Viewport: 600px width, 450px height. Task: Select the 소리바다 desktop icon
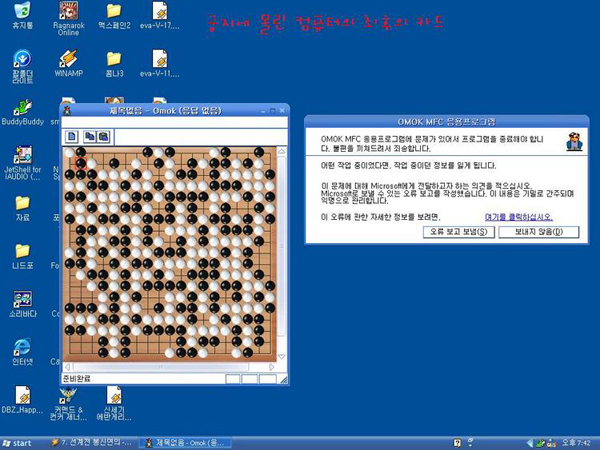click(x=23, y=304)
